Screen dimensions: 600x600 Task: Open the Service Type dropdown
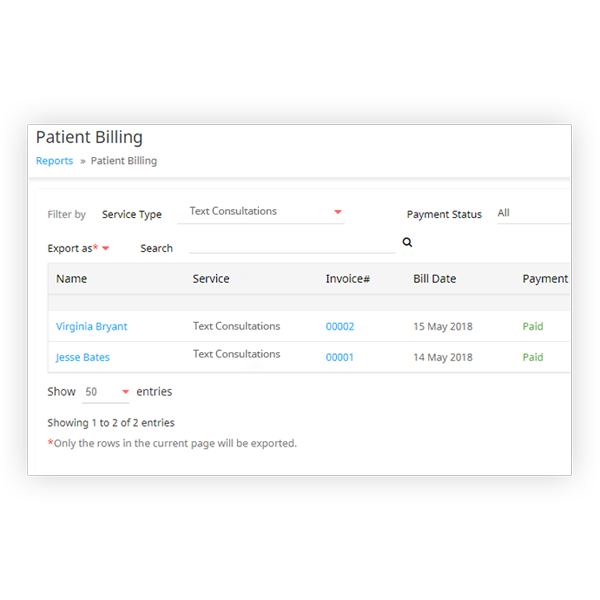point(266,212)
